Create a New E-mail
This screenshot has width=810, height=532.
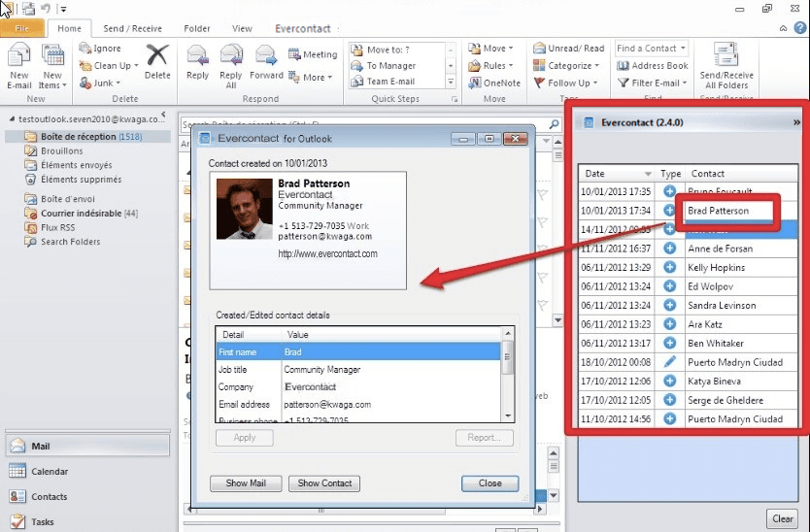[x=19, y=66]
